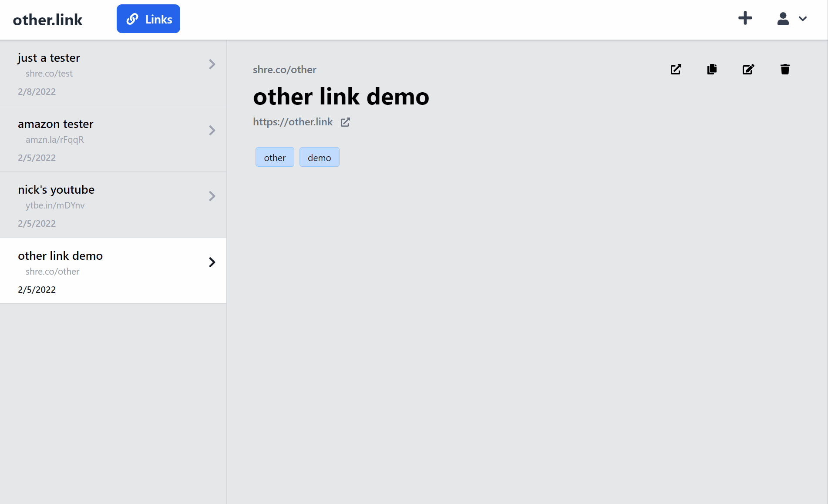Click the copy link icon

click(711, 69)
